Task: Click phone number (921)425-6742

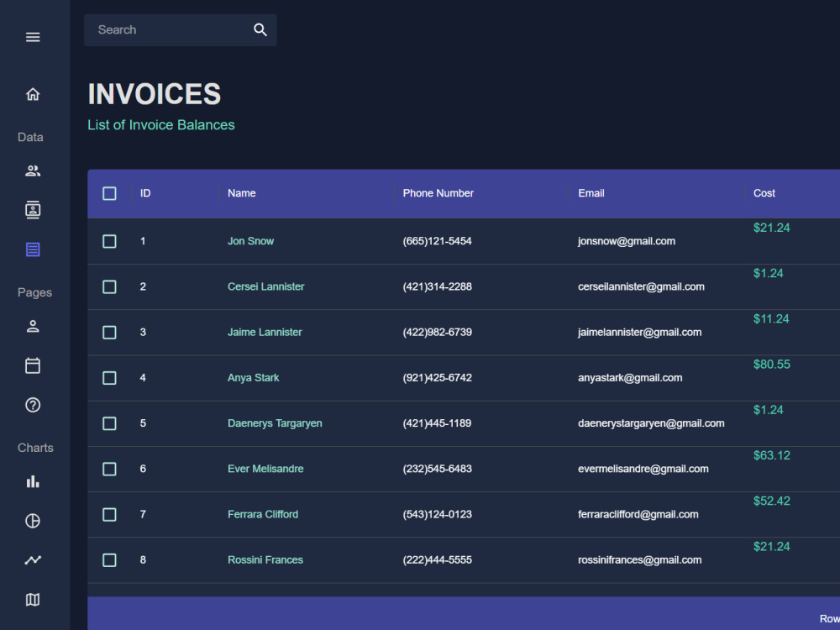Action: (437, 378)
